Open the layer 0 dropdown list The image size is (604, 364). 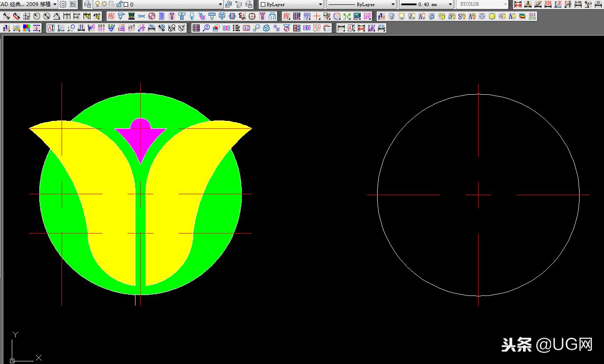point(220,4)
